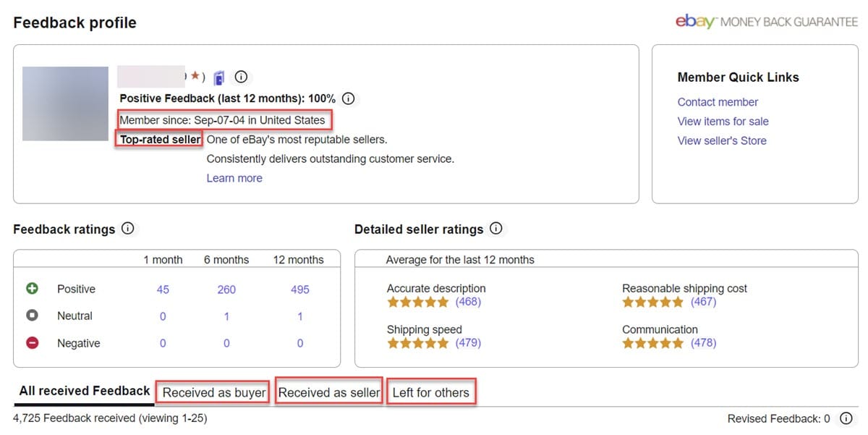
Task: Click the seller profile avatar image
Action: 65,104
